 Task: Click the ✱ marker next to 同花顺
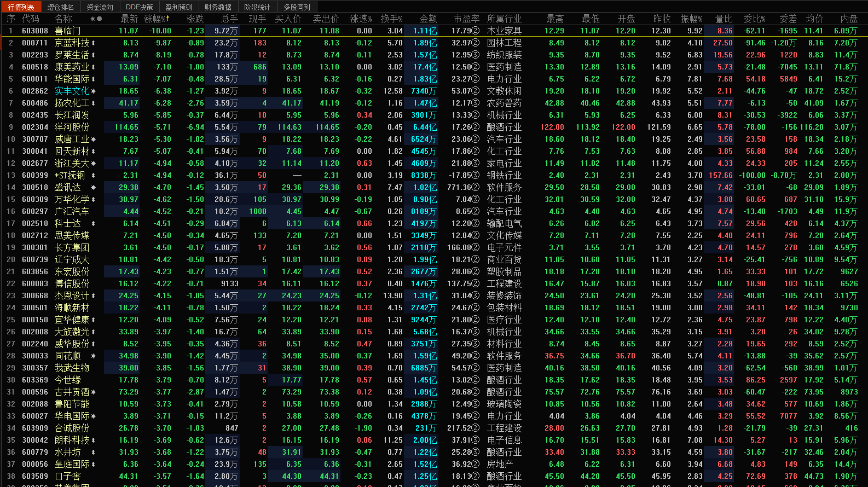coord(94,356)
